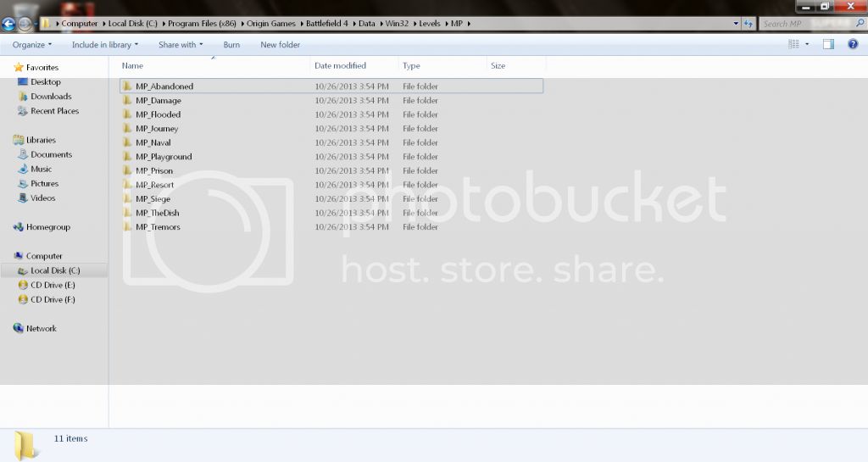Image resolution: width=868 pixels, height=462 pixels.
Task: Sort by the Date modified column header
Action: click(x=340, y=65)
